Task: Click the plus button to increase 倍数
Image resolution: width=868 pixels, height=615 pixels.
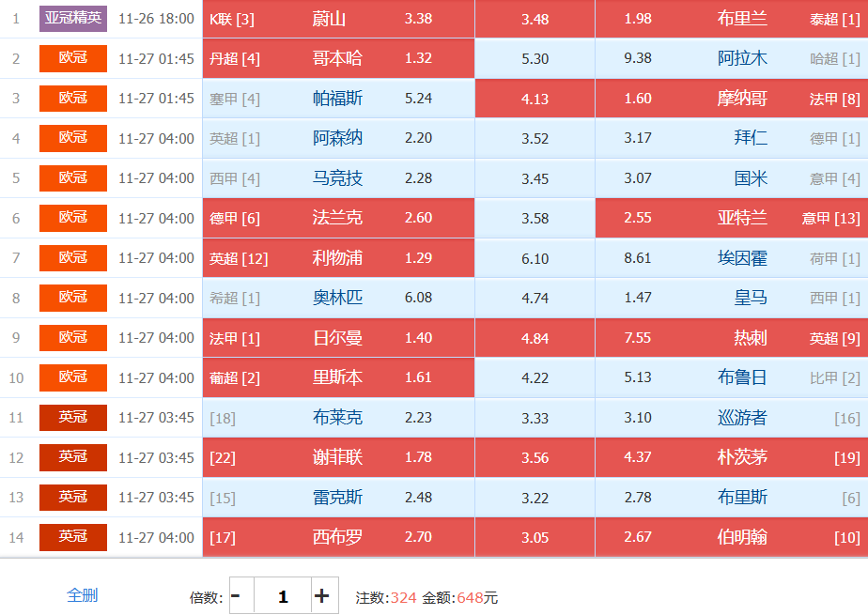Action: [x=321, y=596]
